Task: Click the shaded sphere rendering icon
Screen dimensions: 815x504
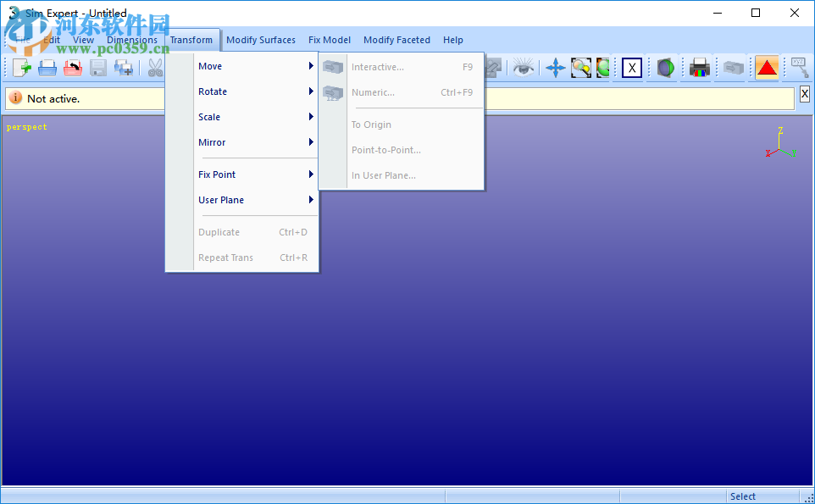Action: click(x=664, y=68)
